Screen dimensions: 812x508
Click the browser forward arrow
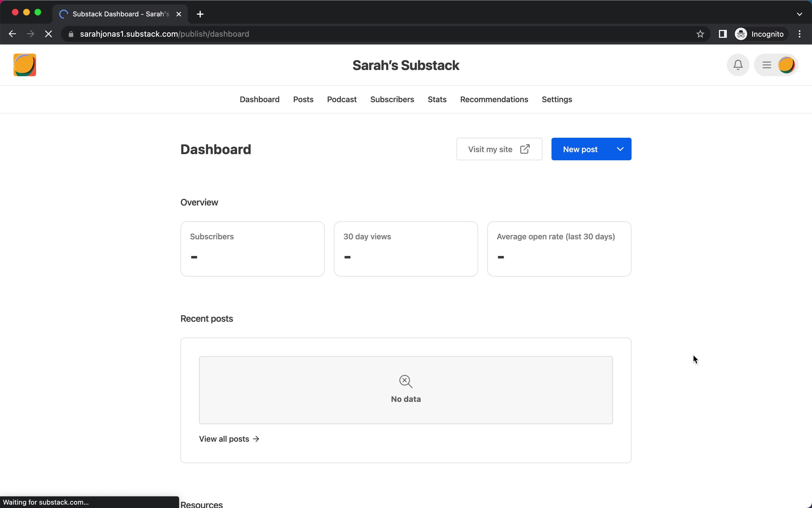30,34
